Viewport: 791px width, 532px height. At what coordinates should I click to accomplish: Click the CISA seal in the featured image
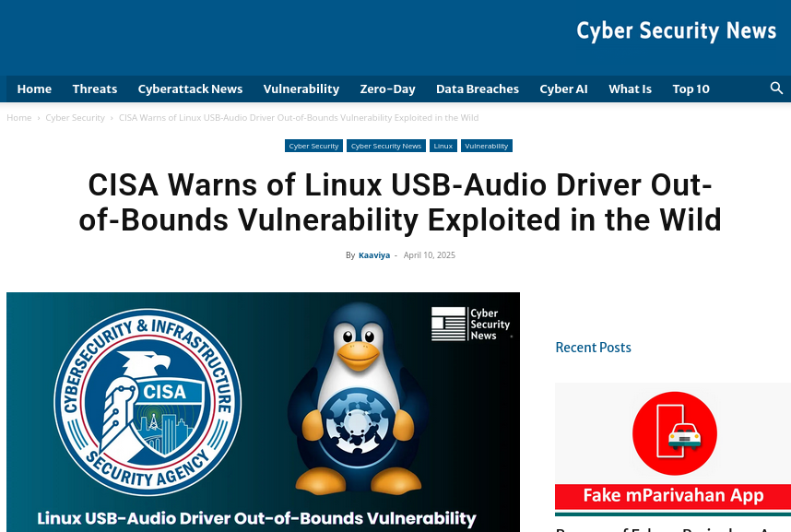pos(148,401)
